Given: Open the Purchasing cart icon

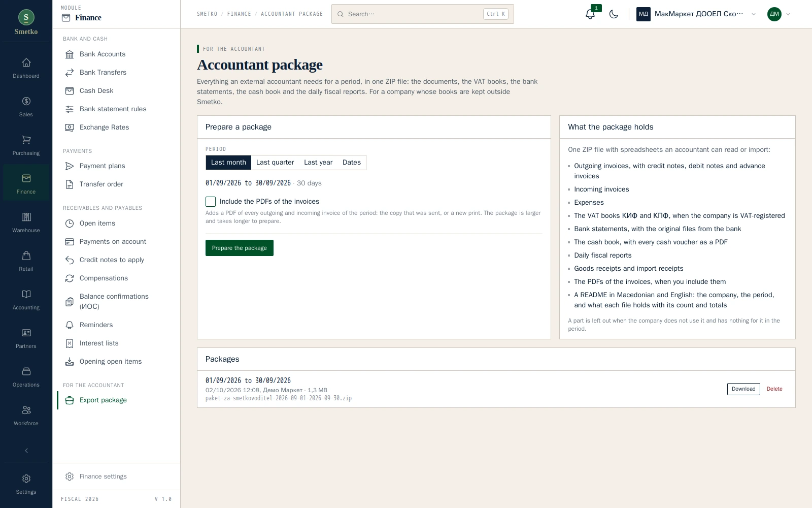Looking at the screenshot, I should click(26, 140).
